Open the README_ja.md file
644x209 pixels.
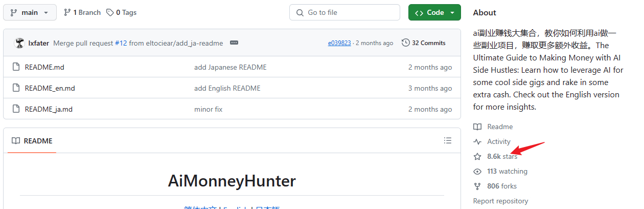49,109
